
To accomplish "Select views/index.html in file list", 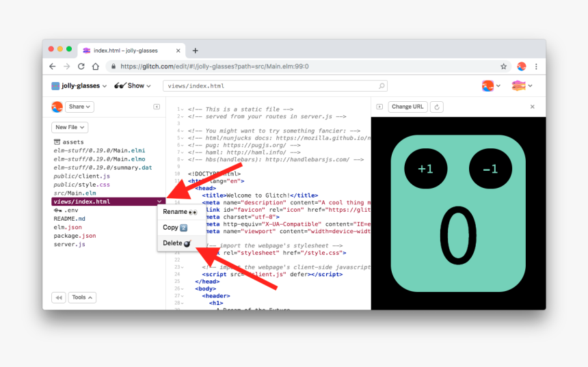I will 108,202.
